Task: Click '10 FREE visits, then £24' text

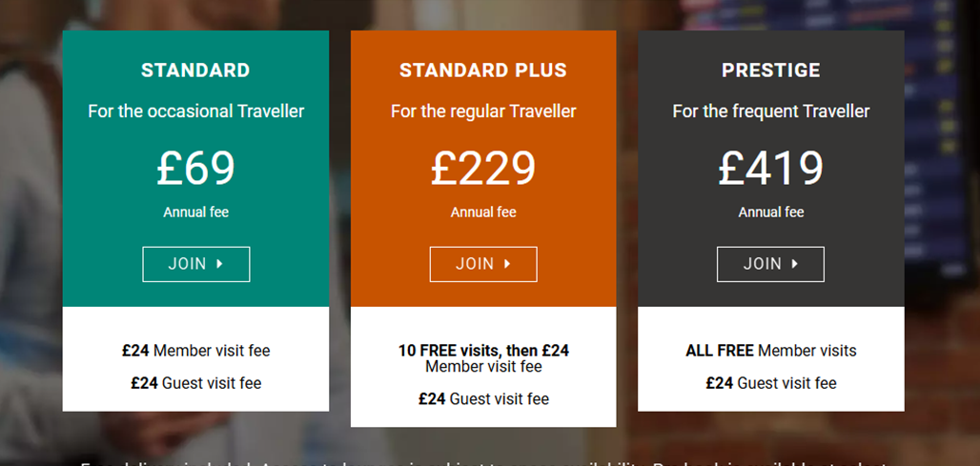Action: pyautogui.click(x=483, y=351)
